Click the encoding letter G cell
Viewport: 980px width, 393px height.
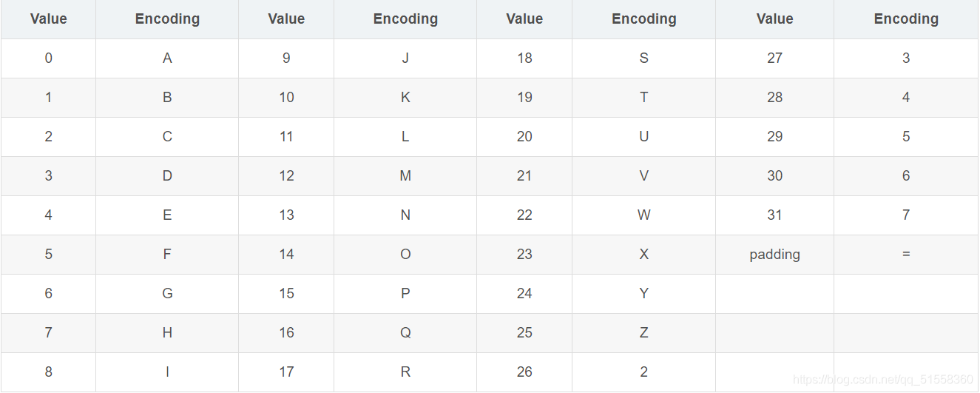(x=167, y=294)
